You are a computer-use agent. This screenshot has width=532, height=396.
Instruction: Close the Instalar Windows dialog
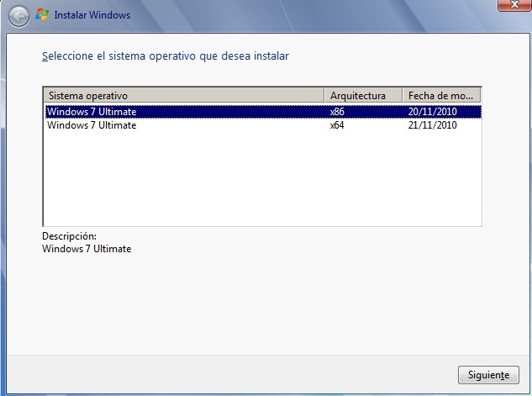coord(514,5)
